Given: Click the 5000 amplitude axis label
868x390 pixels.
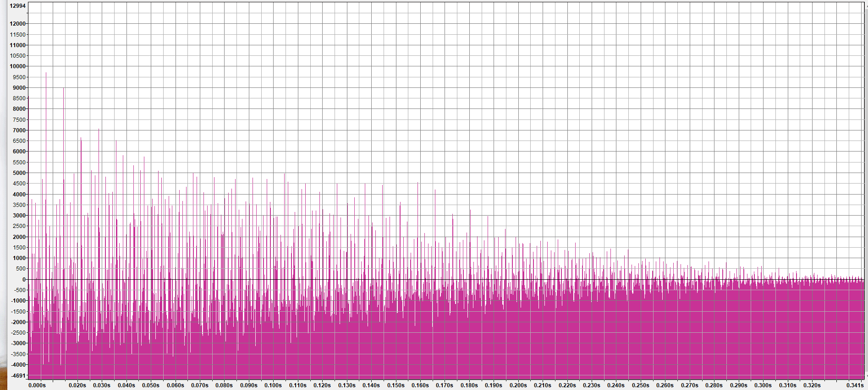Looking at the screenshot, I should pyautogui.click(x=19, y=173).
